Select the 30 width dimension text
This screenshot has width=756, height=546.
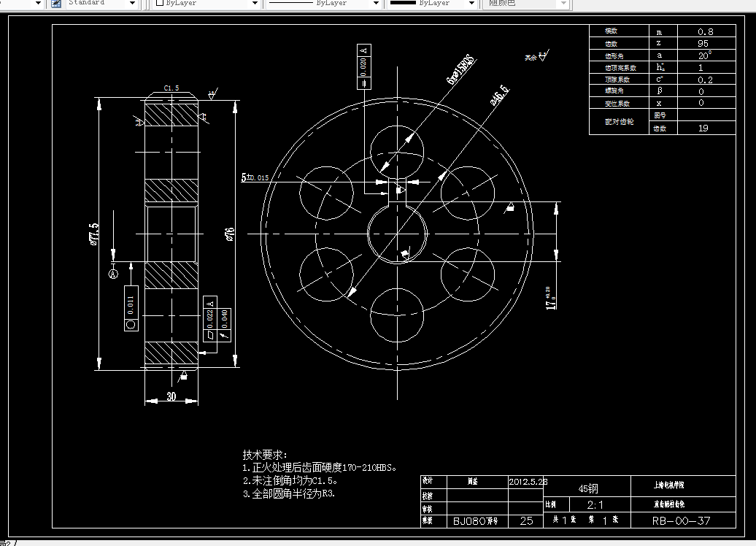[x=171, y=396]
